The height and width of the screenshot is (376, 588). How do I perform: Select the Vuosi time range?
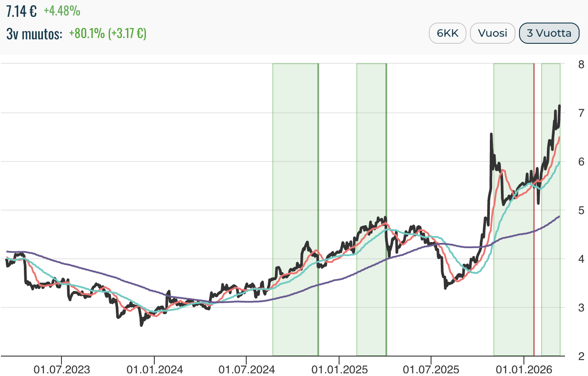[493, 33]
